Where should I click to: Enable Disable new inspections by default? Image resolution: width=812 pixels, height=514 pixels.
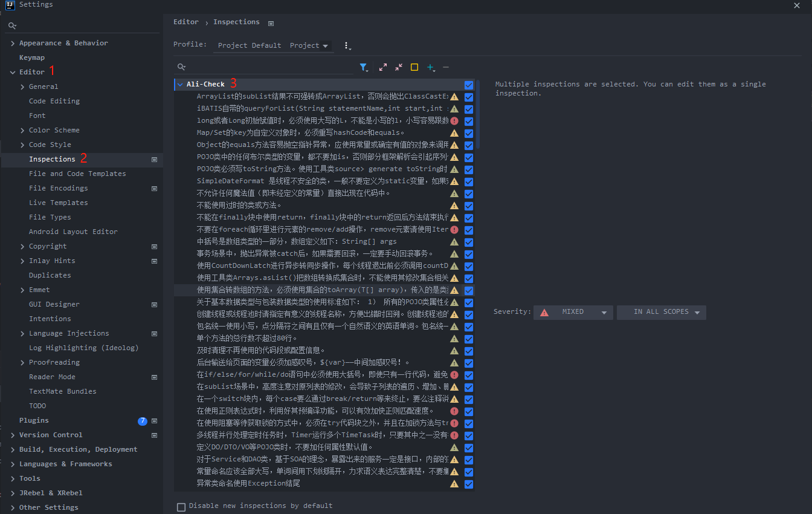(x=181, y=506)
